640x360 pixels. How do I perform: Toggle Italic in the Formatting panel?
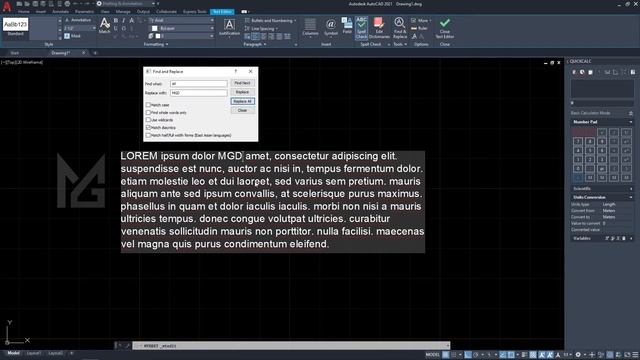click(124, 20)
